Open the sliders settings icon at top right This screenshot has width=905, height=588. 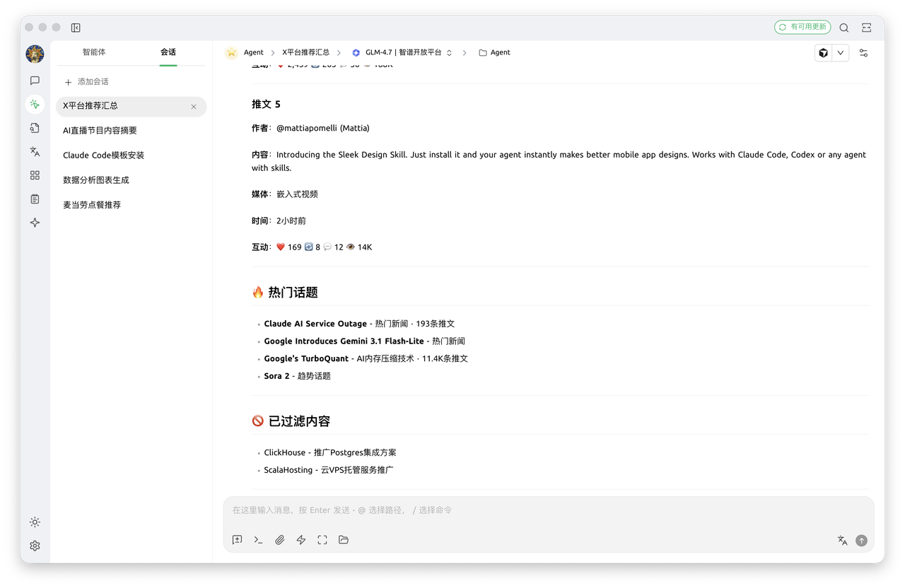click(x=863, y=53)
